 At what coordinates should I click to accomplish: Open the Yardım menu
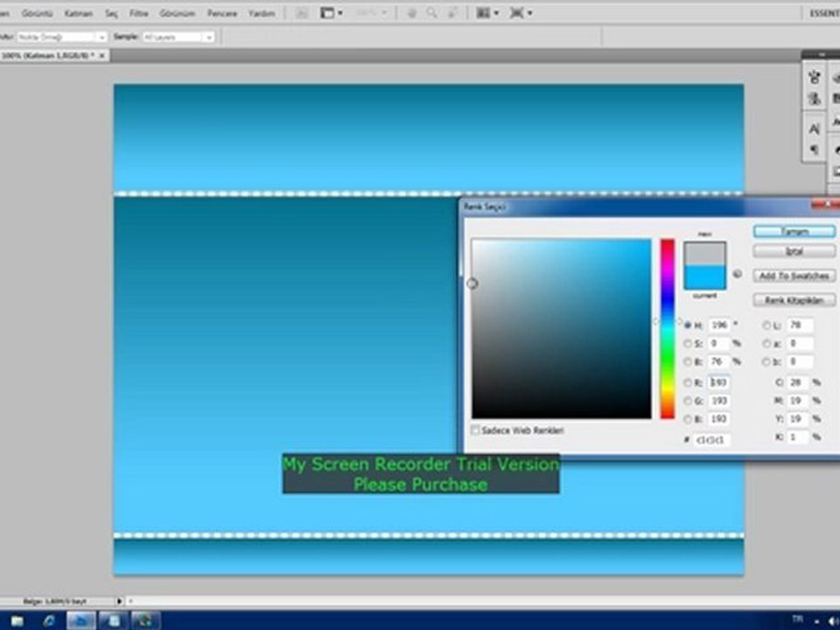point(262,13)
